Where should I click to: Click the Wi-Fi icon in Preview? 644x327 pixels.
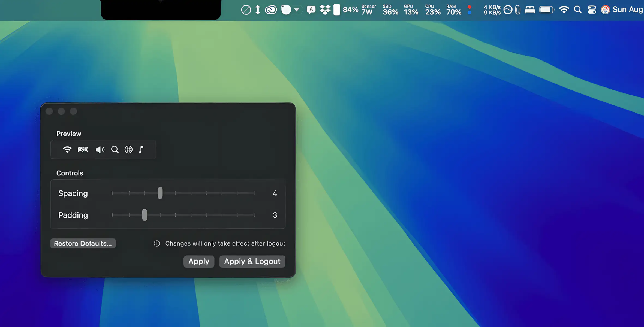pyautogui.click(x=67, y=150)
